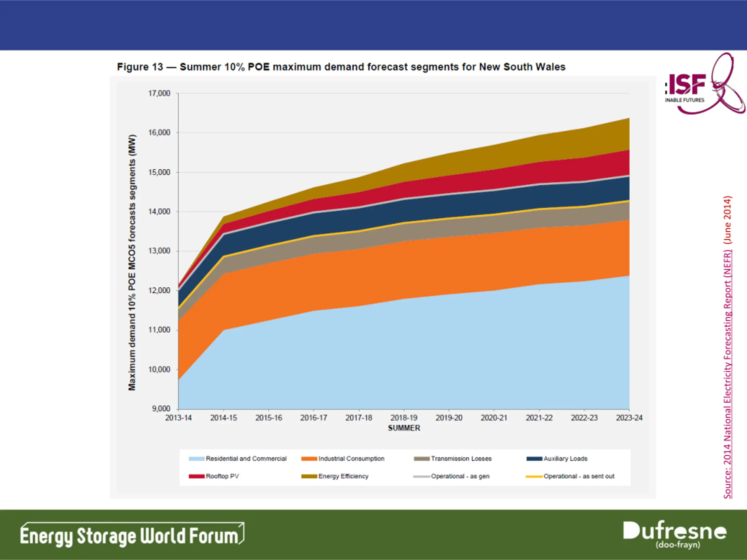The width and height of the screenshot is (747, 560).
Task: Click the Energy Efficiency legend swatch
Action: (x=309, y=476)
